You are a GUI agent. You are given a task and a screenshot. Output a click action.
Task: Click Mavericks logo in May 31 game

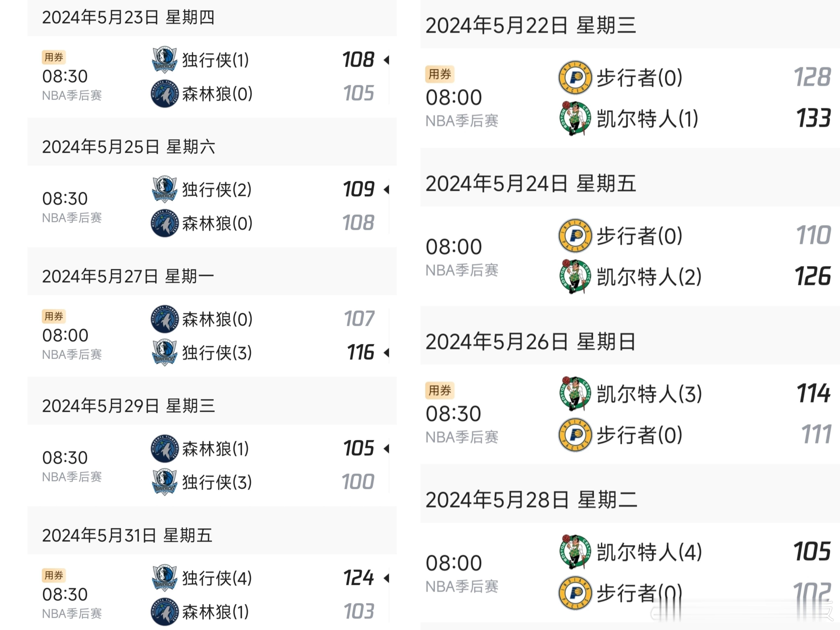pyautogui.click(x=164, y=578)
